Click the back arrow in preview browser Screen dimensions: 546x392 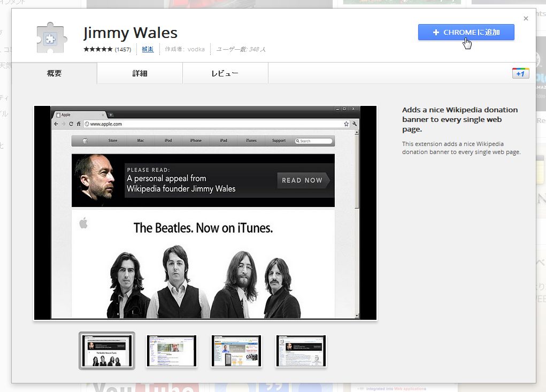[x=56, y=124]
